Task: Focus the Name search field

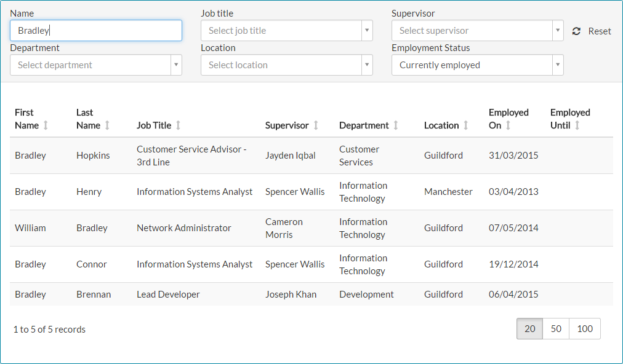Action: point(95,31)
